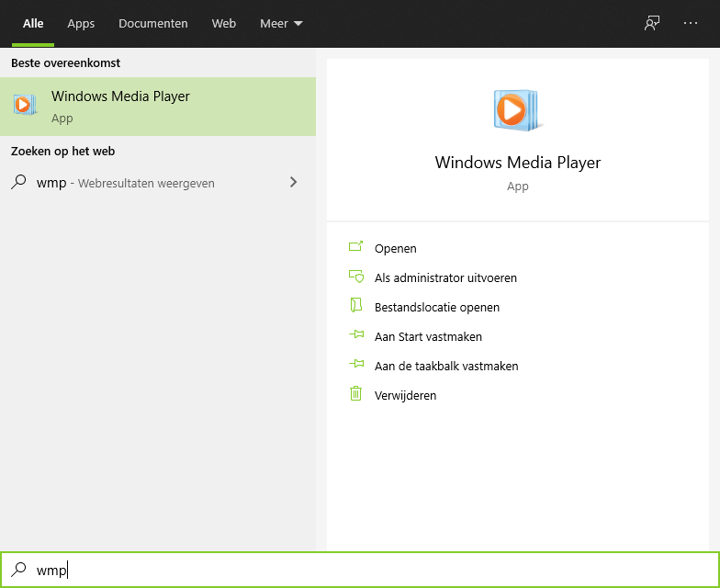Click the magnifier icon in the search box
This screenshot has width=720, height=588.
click(x=18, y=570)
